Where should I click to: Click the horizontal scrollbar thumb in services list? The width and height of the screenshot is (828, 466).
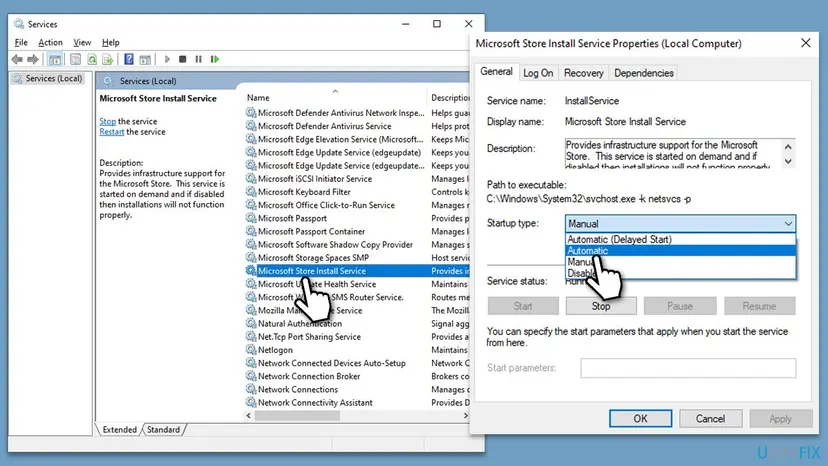coord(297,416)
